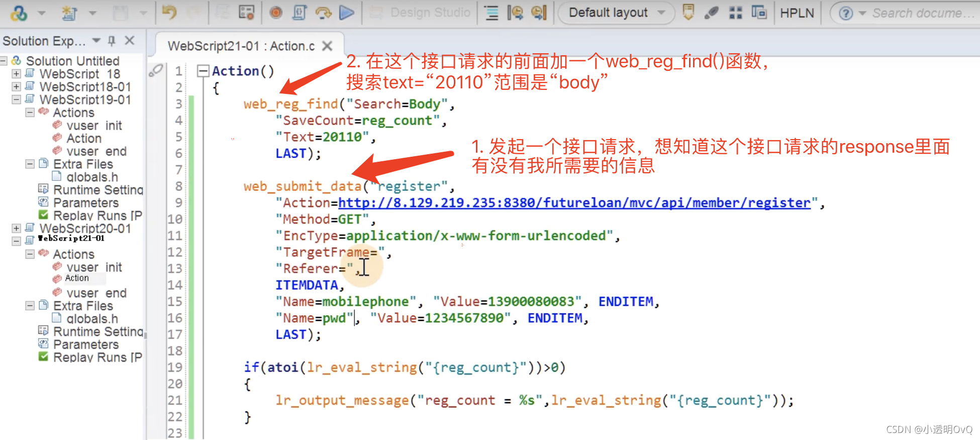The image size is (980, 440).
Task: Click the pencil icon above the line-number gutter
Action: point(156,71)
